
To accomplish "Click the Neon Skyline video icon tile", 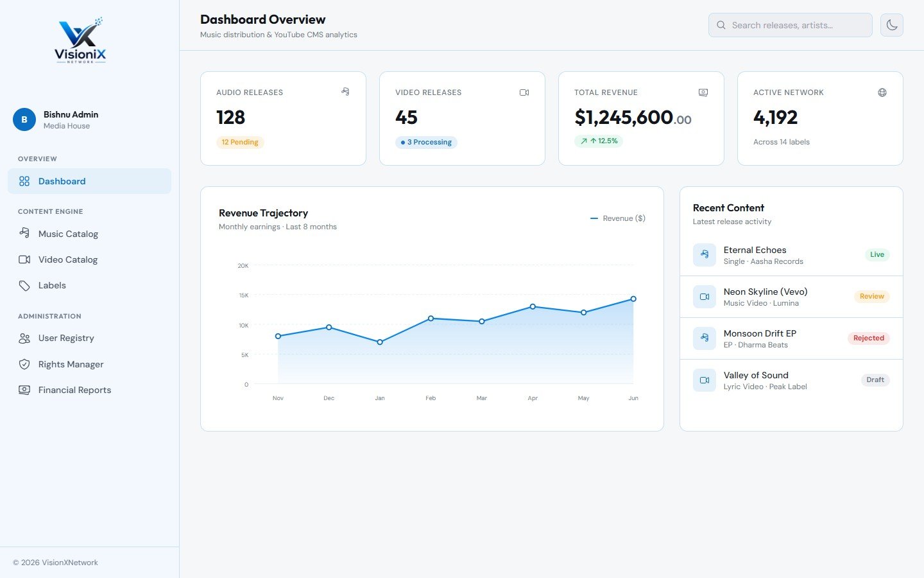I will (705, 297).
